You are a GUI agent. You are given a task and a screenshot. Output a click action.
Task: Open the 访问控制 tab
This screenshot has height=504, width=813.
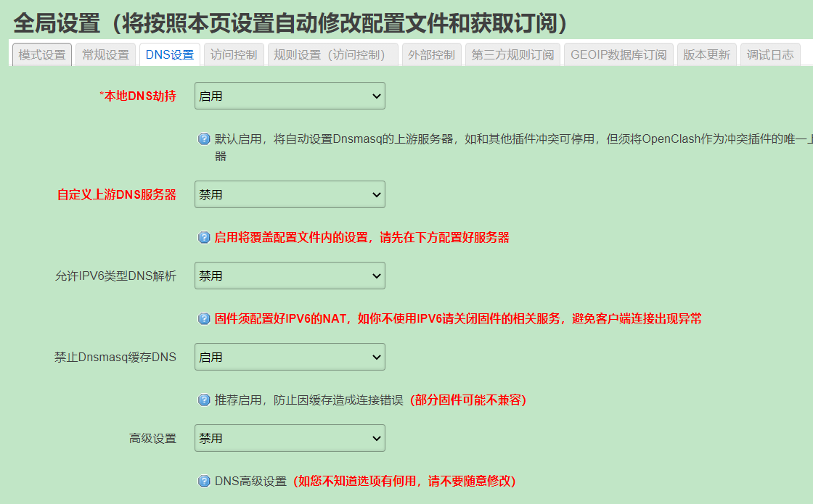coord(232,54)
